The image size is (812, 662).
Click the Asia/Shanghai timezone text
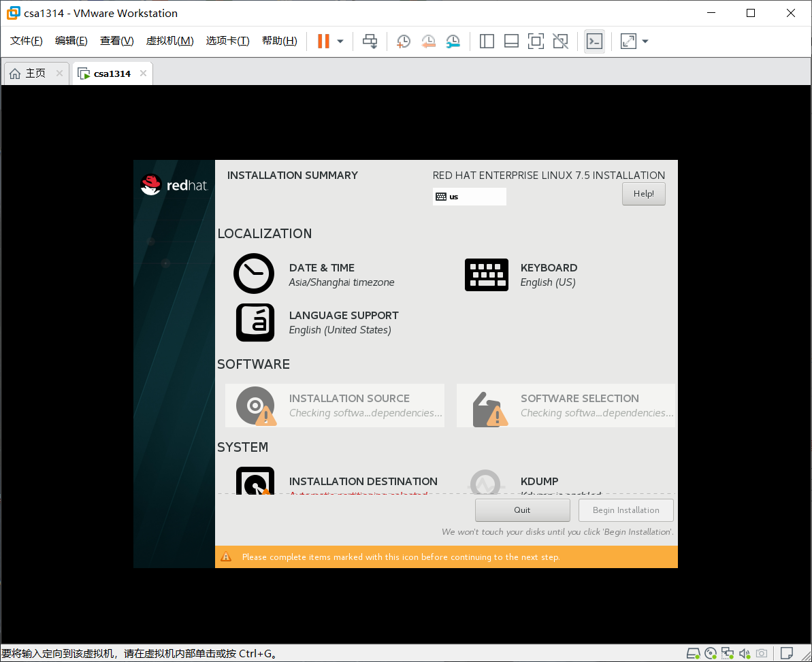point(342,282)
